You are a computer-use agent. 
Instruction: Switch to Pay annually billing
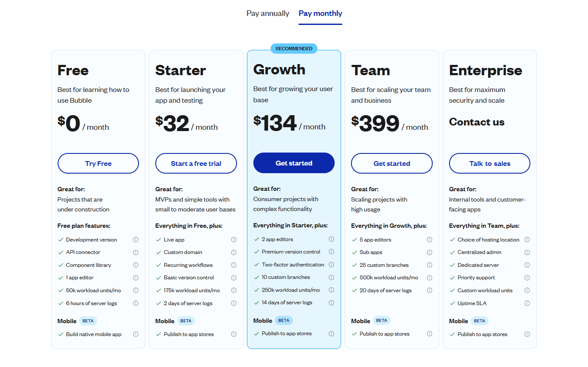(268, 13)
